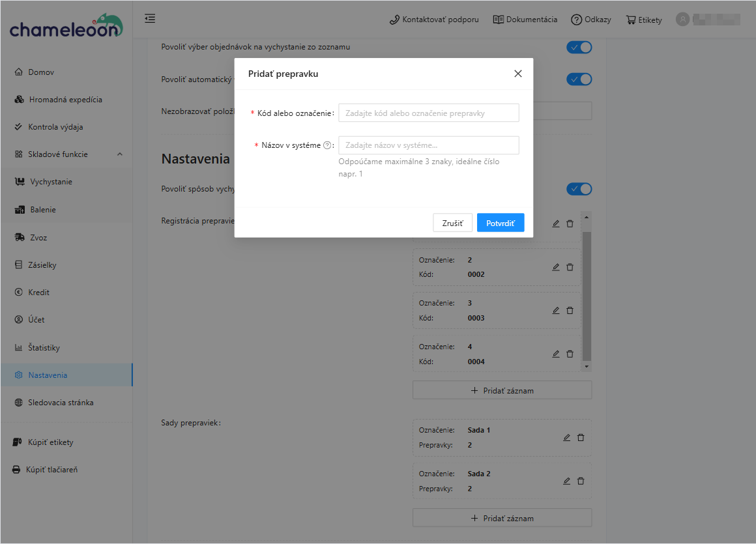
Task: Click edit pencil icon for Sada 1
Action: tap(566, 438)
